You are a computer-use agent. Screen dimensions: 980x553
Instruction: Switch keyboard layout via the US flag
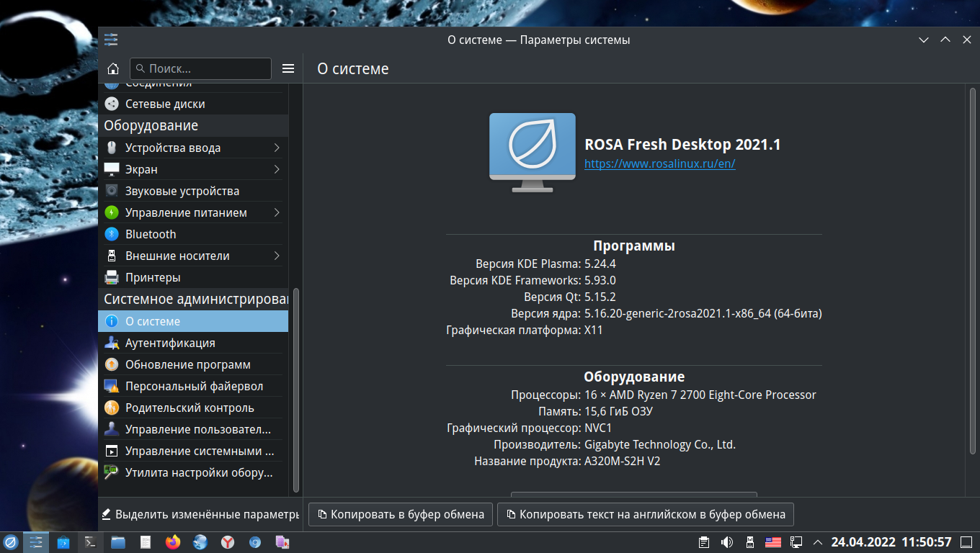pos(773,542)
